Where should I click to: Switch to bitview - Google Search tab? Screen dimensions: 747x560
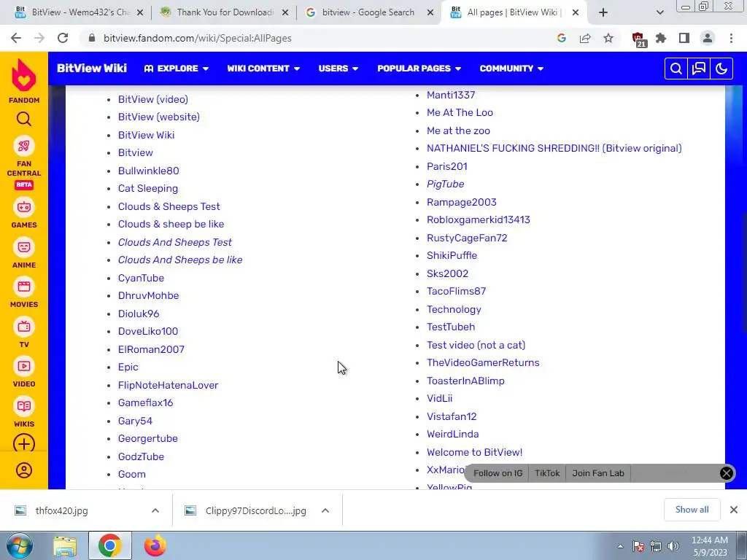pyautogui.click(x=369, y=12)
